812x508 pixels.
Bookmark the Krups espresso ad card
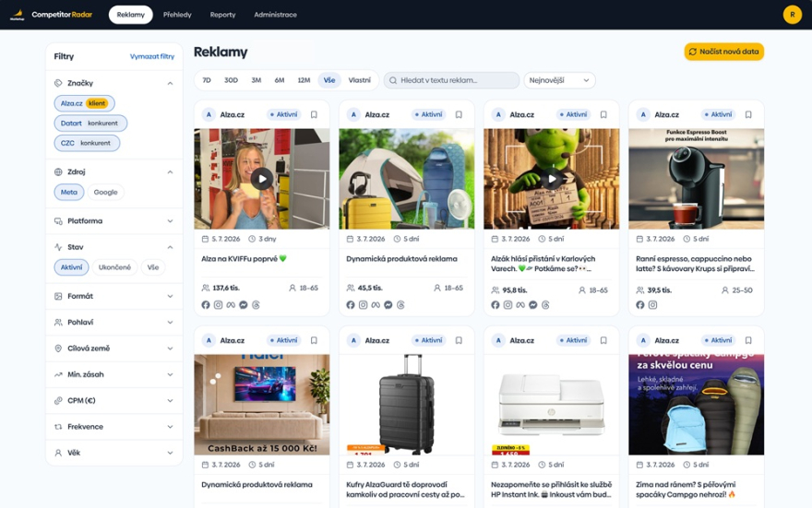(x=748, y=114)
